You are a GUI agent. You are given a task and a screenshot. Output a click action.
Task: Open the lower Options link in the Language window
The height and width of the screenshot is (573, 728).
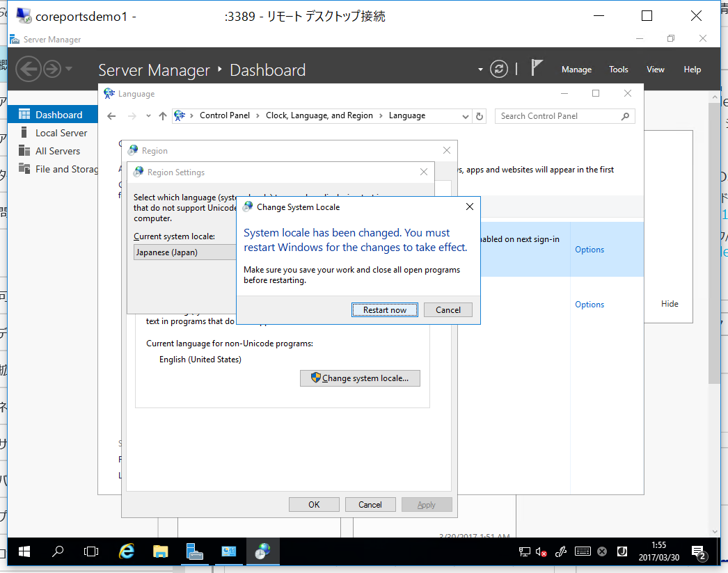(x=589, y=305)
